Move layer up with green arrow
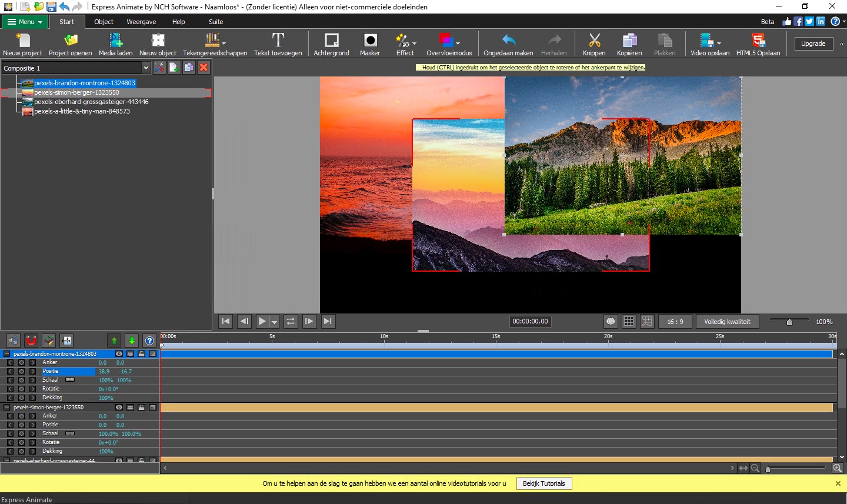Viewport: 847px width, 504px height. pos(114,341)
